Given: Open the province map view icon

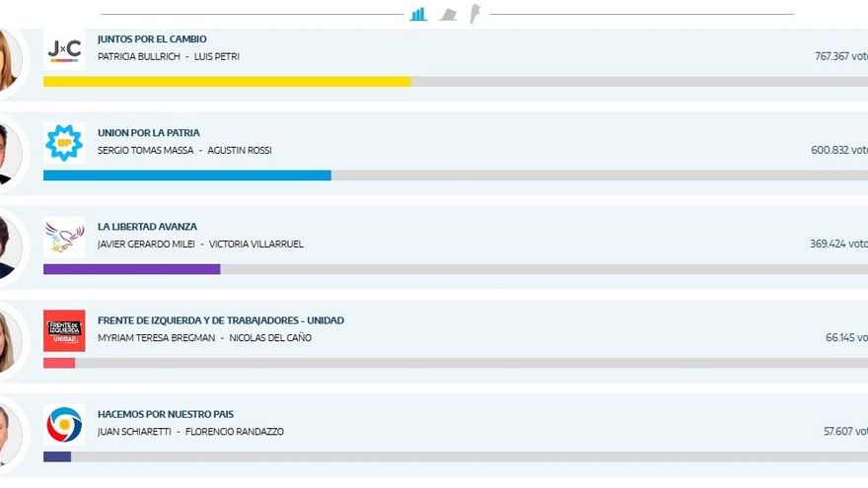Looking at the screenshot, I should click(448, 15).
